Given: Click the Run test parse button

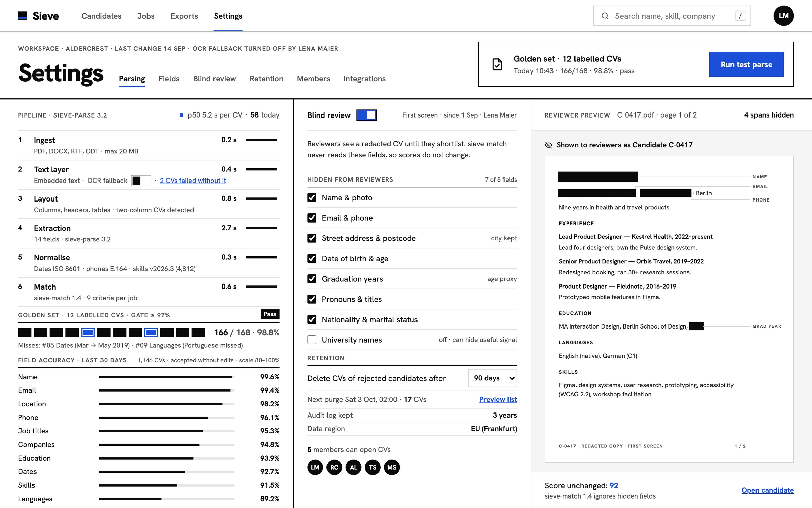Looking at the screenshot, I should (x=746, y=64).
